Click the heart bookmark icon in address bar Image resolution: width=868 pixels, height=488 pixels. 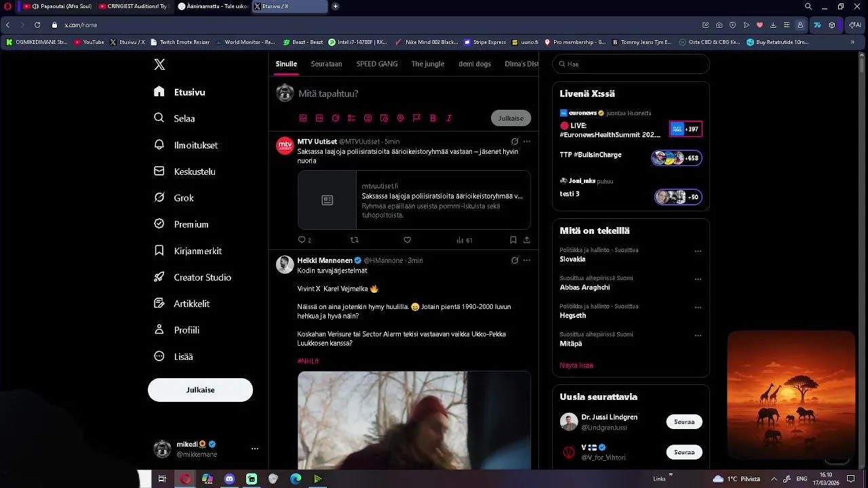click(759, 25)
